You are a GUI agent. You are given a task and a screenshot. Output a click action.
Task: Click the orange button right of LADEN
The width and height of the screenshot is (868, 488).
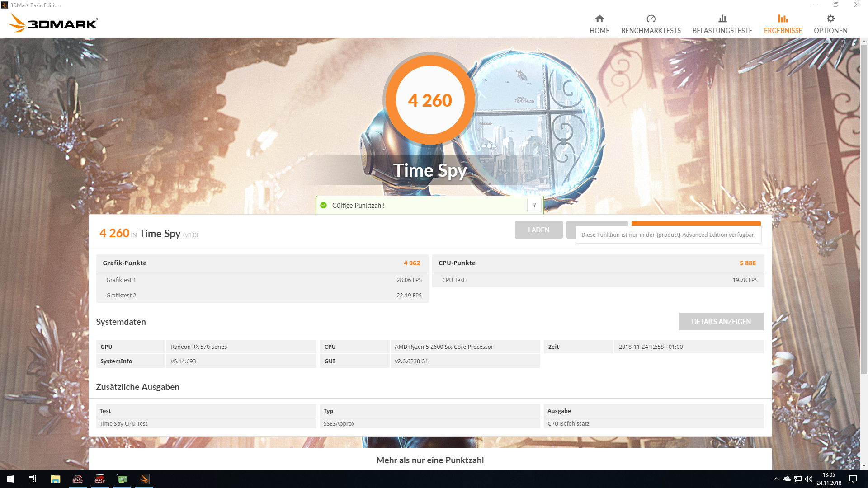(695, 223)
